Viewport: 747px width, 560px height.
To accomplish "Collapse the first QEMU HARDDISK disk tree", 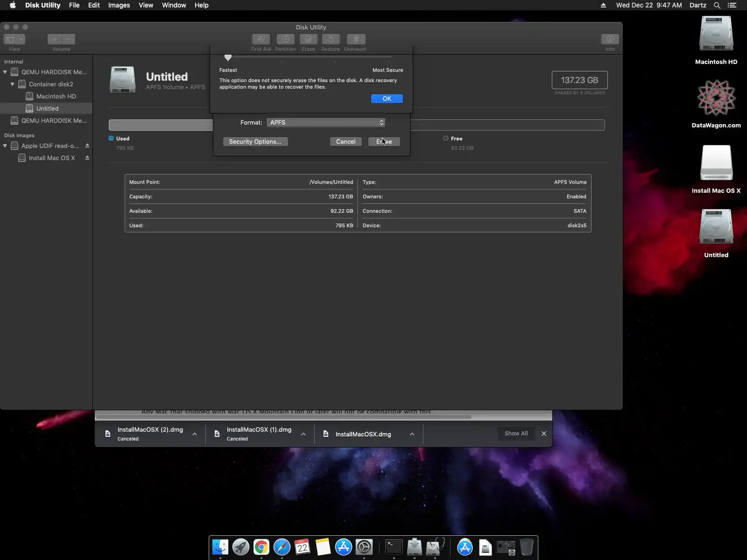I will [x=5, y=72].
